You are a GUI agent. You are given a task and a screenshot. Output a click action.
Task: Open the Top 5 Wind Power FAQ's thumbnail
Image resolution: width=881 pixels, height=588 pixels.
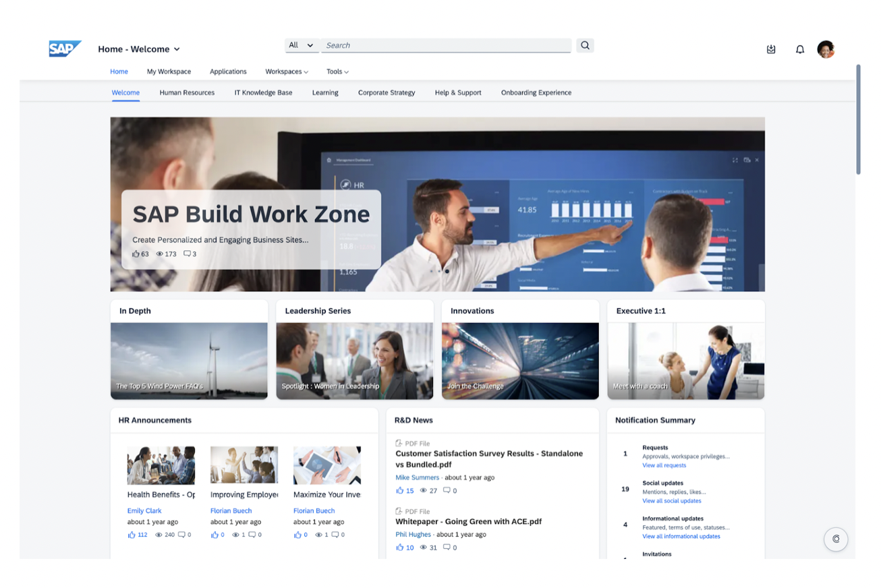point(189,361)
